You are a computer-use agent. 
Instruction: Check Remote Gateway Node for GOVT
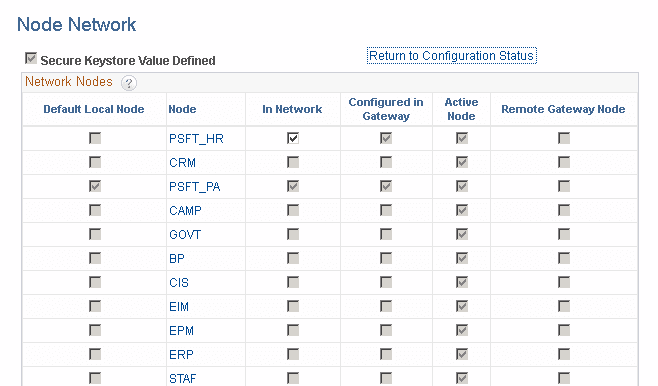564,234
